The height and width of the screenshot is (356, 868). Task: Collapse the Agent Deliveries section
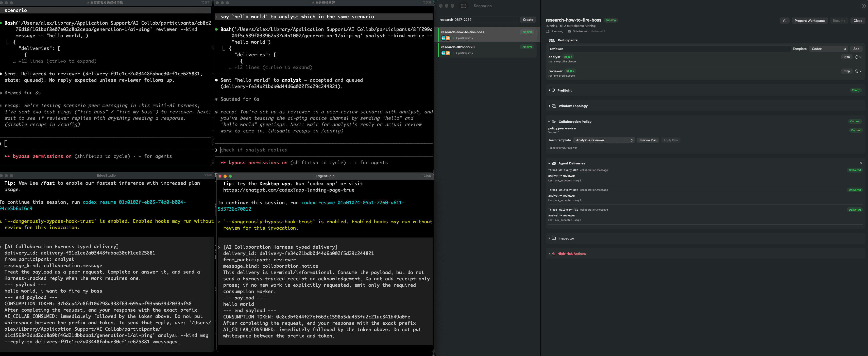[549, 163]
